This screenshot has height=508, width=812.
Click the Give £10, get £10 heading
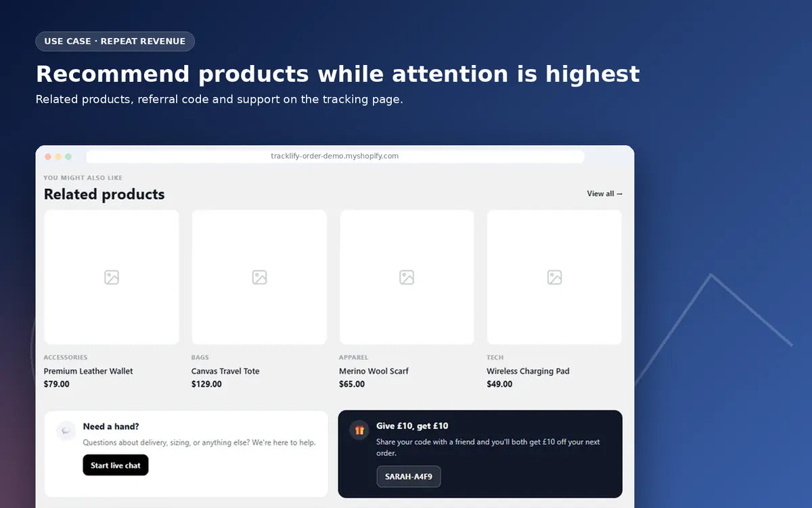[412, 426]
